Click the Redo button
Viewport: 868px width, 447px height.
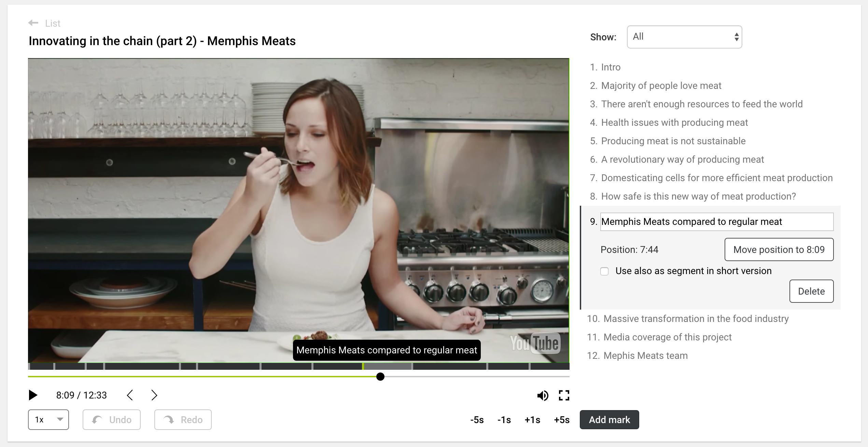183,420
